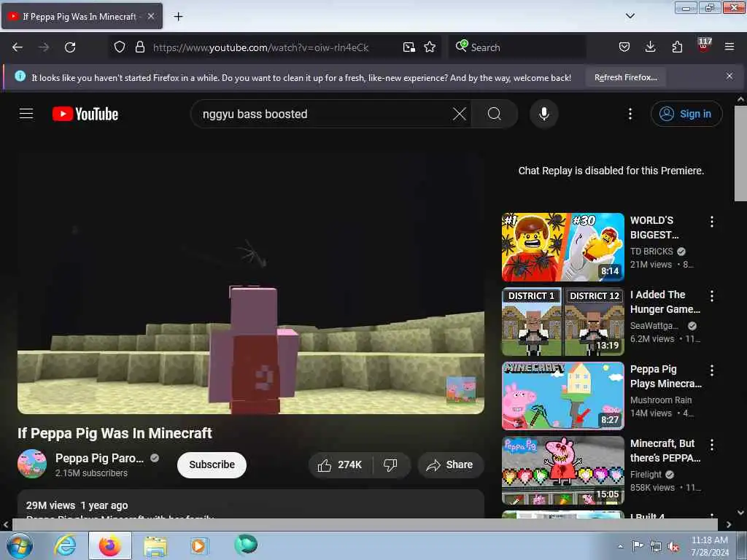Open Minecraft, But there's PEPPA thumbnail
This screenshot has width=747, height=560.
click(x=562, y=470)
